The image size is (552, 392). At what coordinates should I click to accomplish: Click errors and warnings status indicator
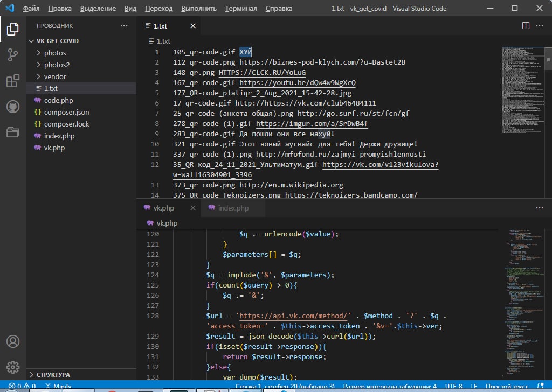pos(22,386)
